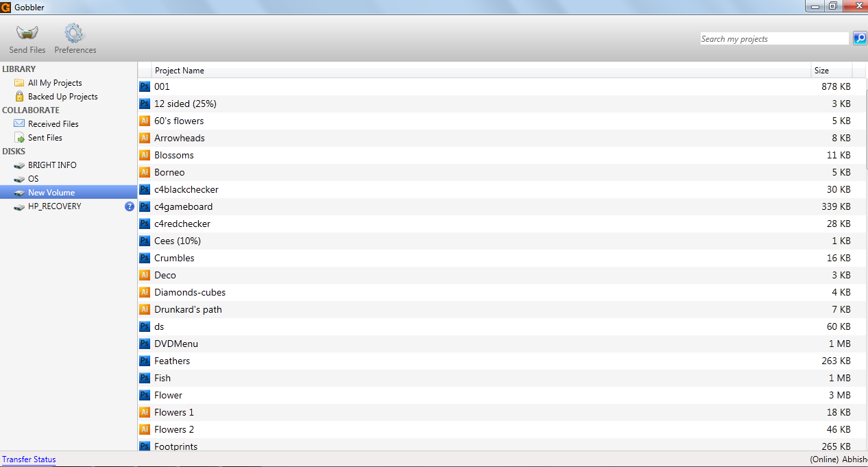Select the Feathers project name
Screen dimensions: 868x467
pos(172,361)
